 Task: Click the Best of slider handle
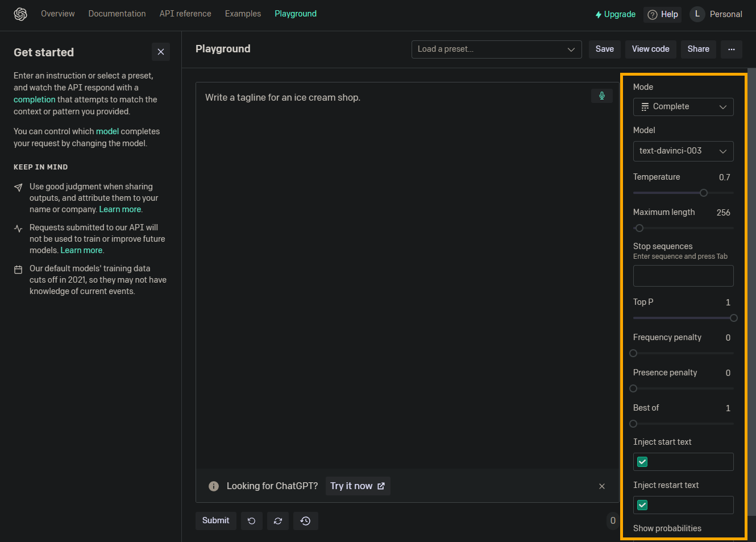[x=633, y=424]
